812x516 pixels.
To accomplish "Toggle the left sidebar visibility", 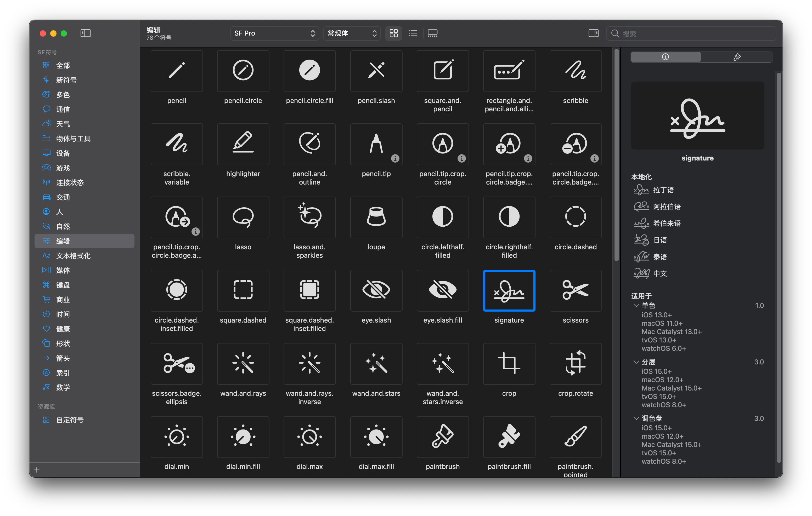I will pyautogui.click(x=85, y=33).
